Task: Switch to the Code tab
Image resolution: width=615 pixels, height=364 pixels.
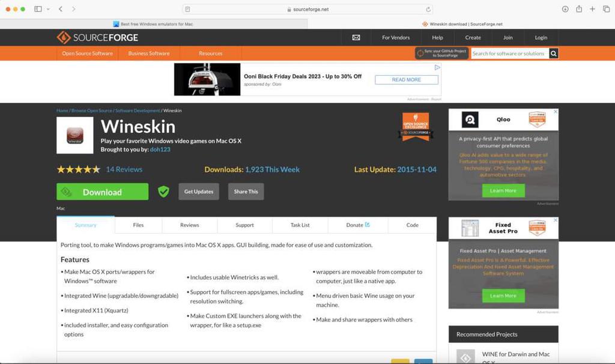Action: tap(412, 225)
